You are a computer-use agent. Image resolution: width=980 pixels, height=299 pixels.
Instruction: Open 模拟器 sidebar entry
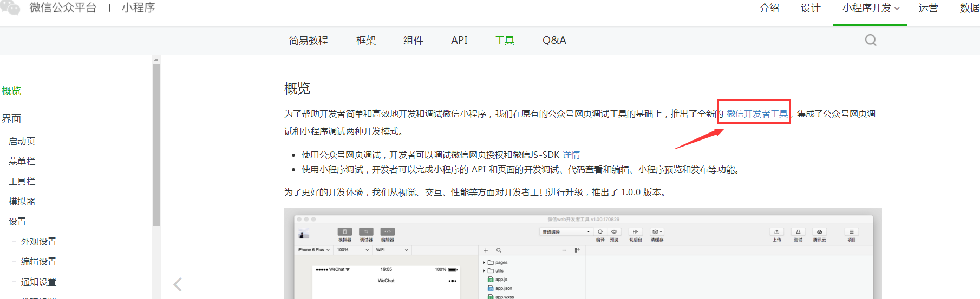tap(22, 201)
